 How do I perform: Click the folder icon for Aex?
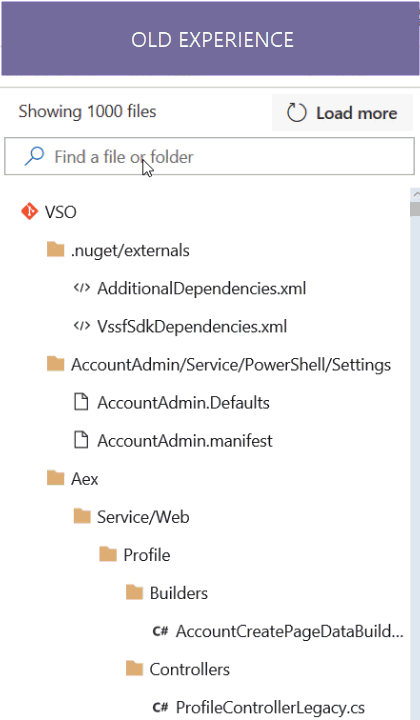click(56, 478)
